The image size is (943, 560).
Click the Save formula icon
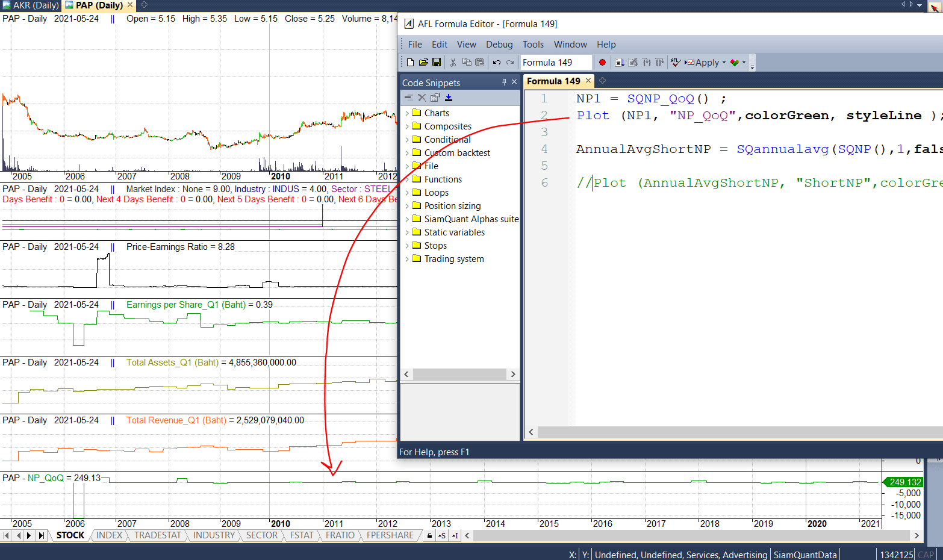click(437, 62)
